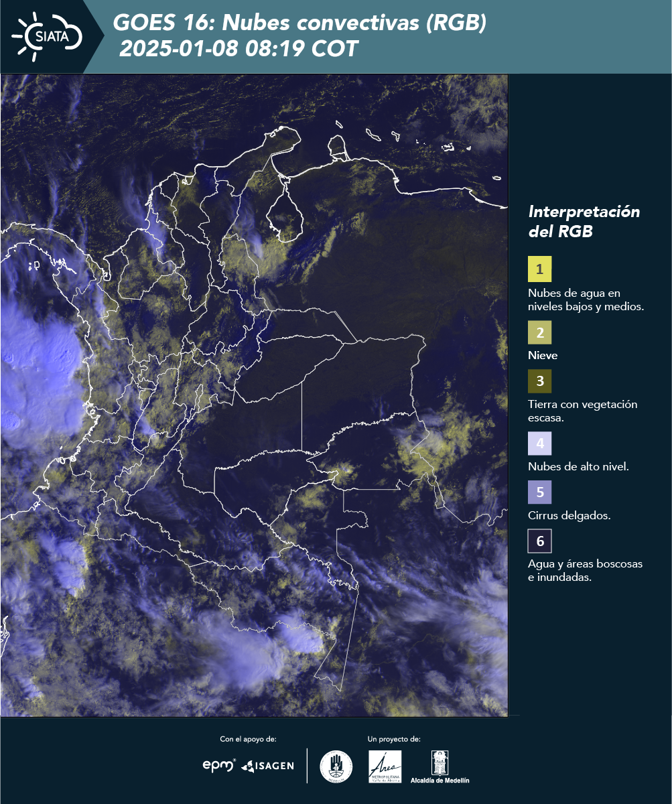Click the epm sponsor logo

(x=219, y=765)
